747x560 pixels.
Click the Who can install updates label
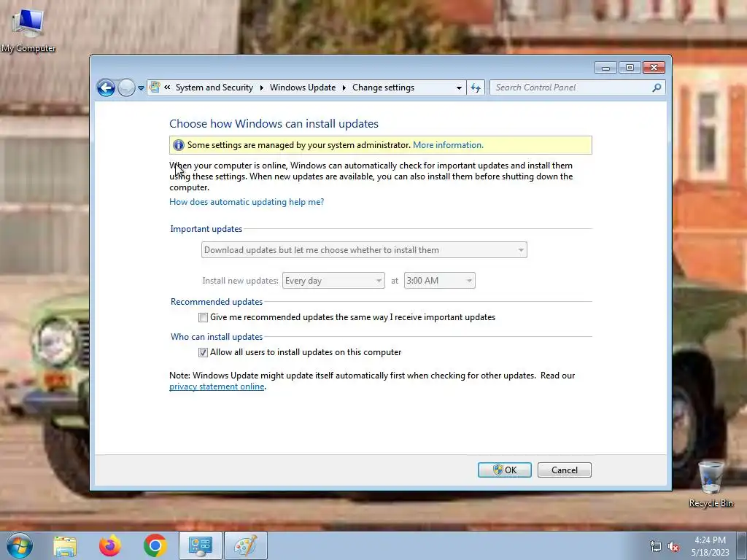click(x=217, y=337)
